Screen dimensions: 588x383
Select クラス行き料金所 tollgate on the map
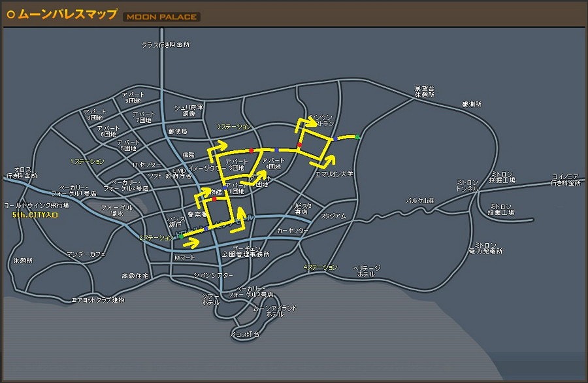tap(166, 45)
